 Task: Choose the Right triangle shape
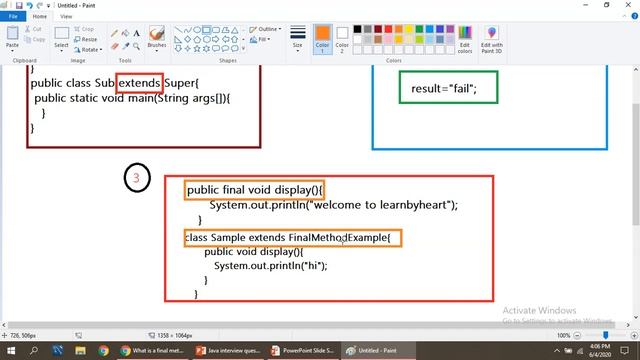tap(178, 40)
